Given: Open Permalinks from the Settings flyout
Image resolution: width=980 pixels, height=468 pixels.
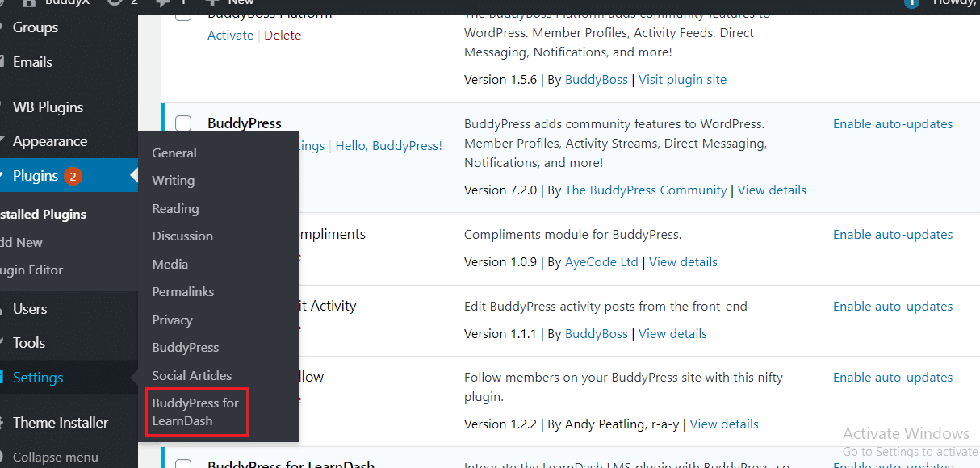Looking at the screenshot, I should tap(181, 291).
